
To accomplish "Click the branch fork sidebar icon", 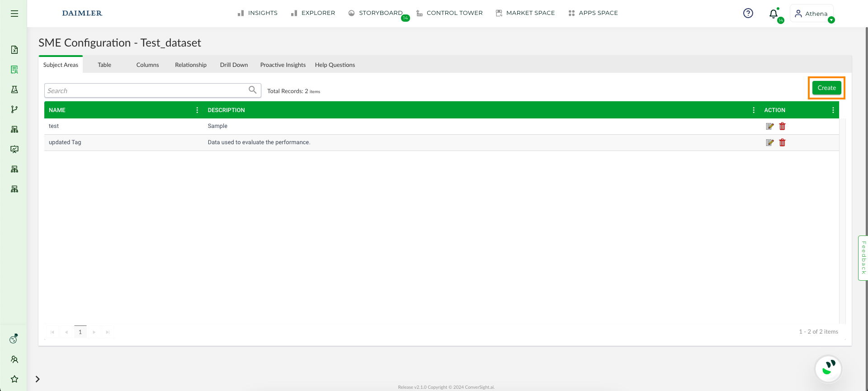I will click(14, 109).
